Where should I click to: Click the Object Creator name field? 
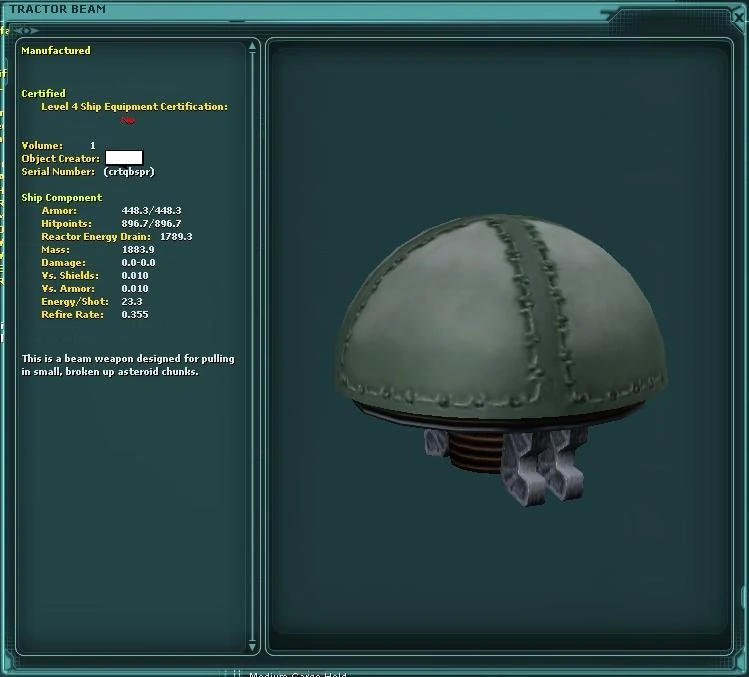124,158
